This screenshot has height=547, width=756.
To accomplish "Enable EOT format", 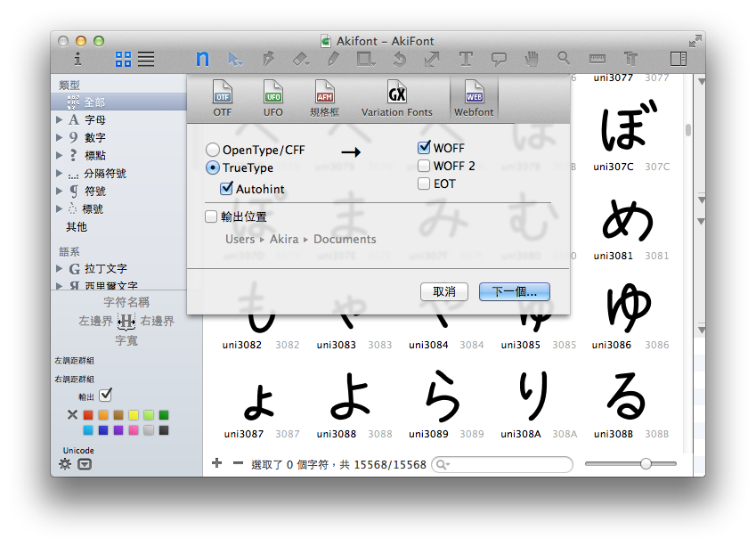I will click(x=424, y=184).
